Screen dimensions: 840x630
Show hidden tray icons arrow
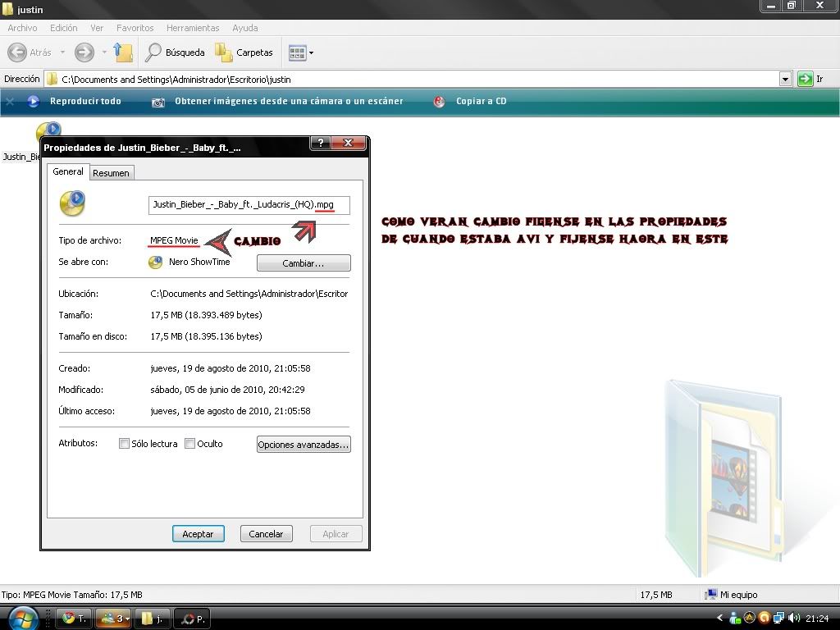point(719,618)
